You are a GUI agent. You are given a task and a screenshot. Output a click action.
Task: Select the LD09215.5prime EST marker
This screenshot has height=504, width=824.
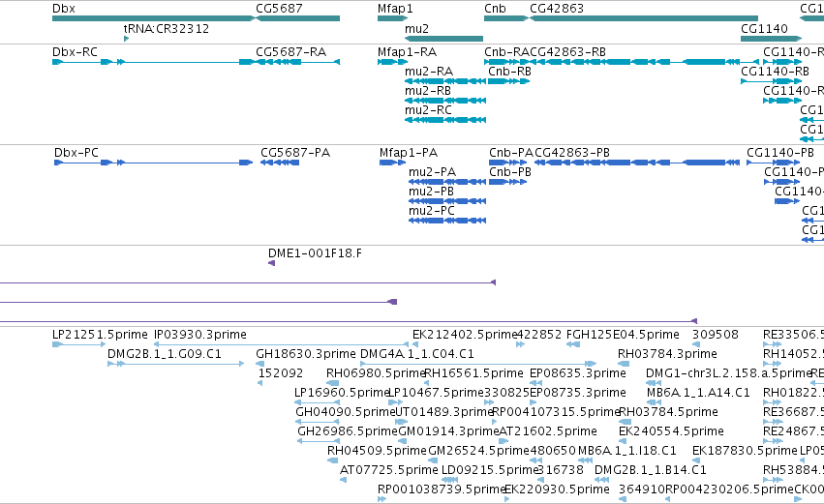point(449,481)
